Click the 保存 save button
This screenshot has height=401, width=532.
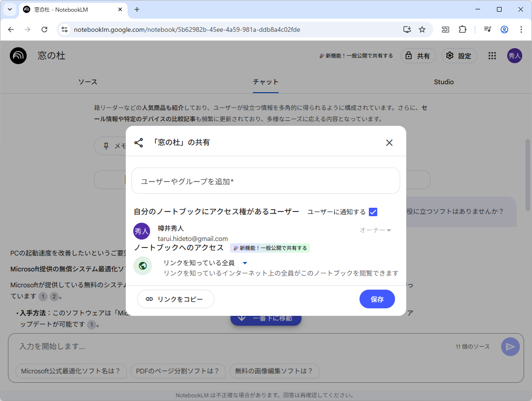click(x=377, y=299)
